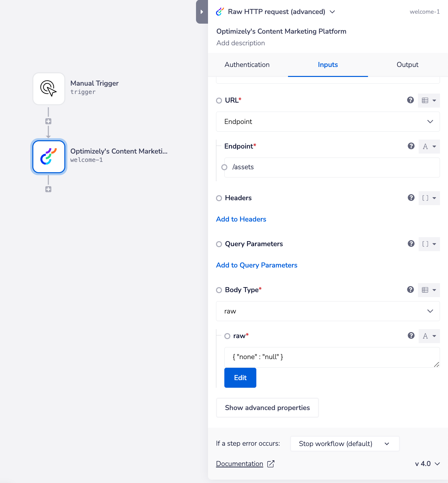Switch to the Authentication tab

pos(247,65)
